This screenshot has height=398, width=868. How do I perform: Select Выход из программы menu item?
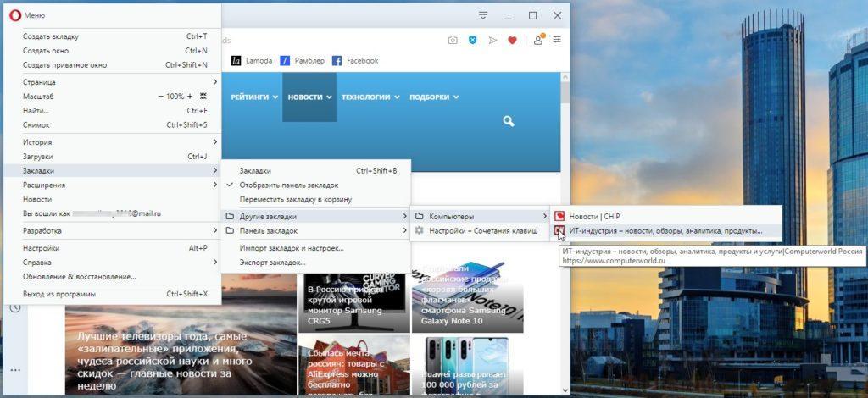click(113, 294)
